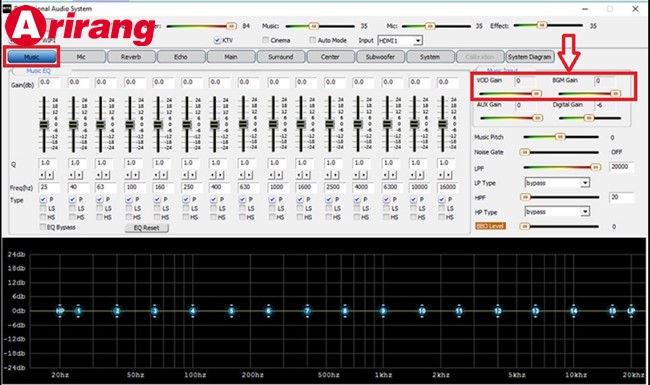Check LS type for the 40 Hz band

coord(73,208)
